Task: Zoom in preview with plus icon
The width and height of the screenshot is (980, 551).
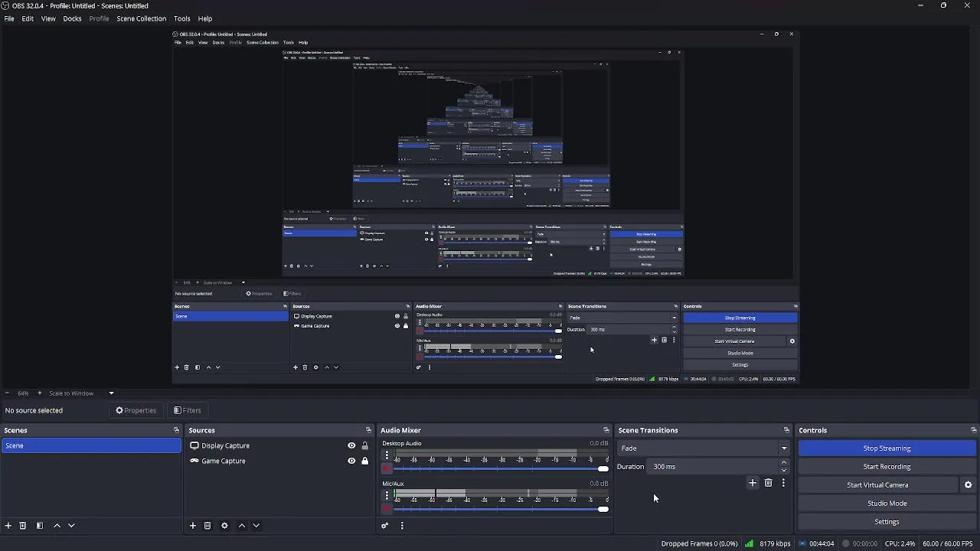Action: (x=40, y=393)
